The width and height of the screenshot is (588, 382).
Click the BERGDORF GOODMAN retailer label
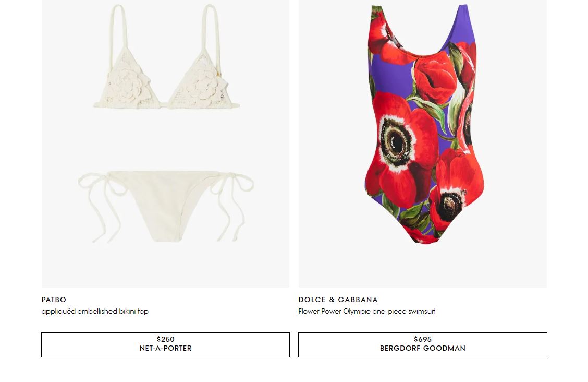tap(423, 349)
